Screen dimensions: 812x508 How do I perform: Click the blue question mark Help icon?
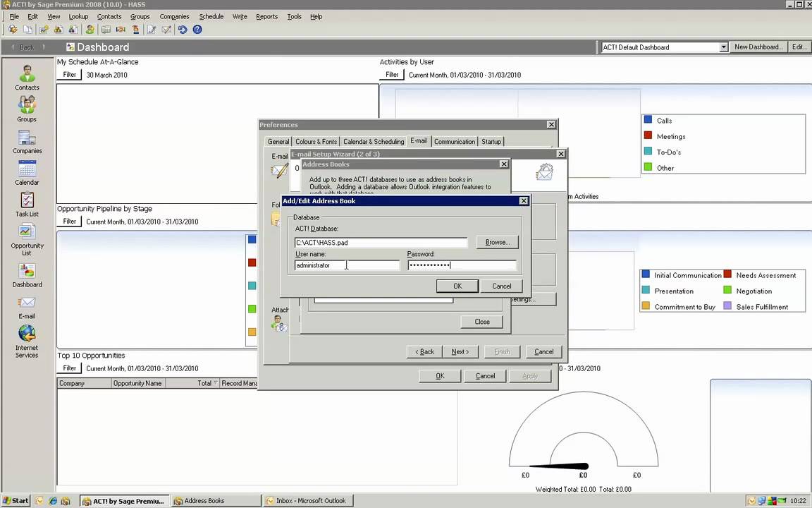point(197,30)
